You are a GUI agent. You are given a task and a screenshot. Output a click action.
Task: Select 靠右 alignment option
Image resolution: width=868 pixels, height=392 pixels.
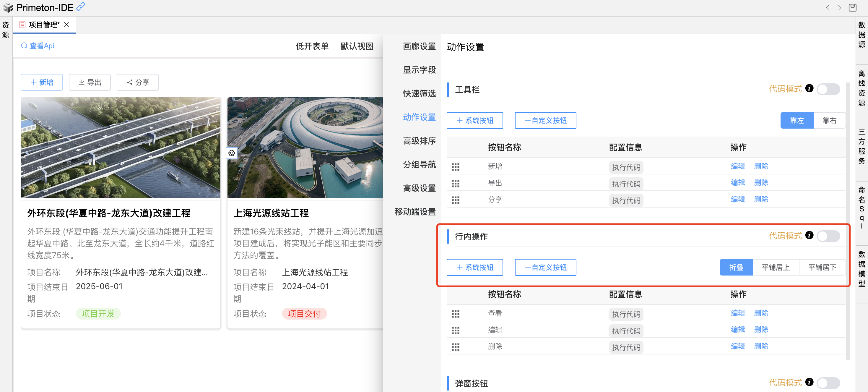click(x=829, y=120)
